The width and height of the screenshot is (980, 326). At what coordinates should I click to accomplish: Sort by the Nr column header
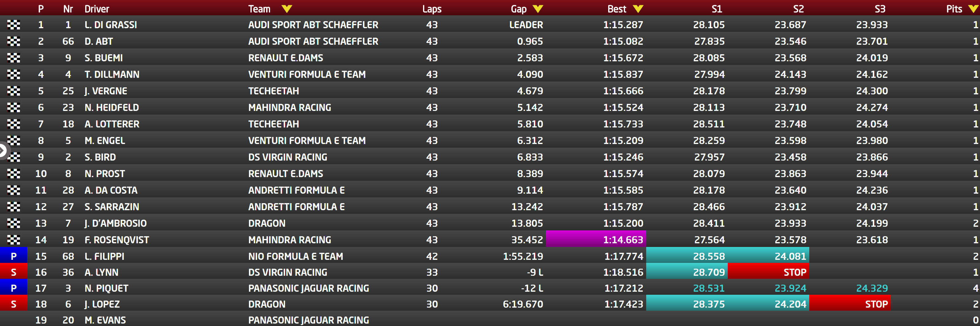68,9
